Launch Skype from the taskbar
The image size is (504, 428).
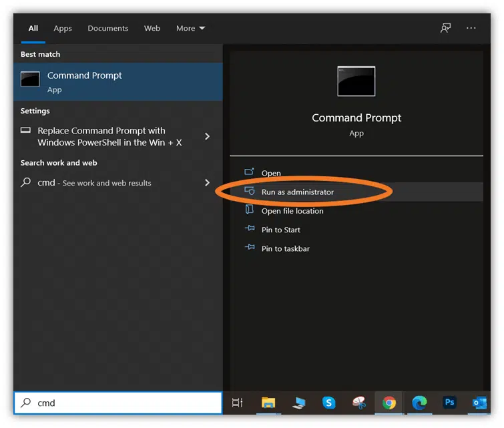(328, 403)
